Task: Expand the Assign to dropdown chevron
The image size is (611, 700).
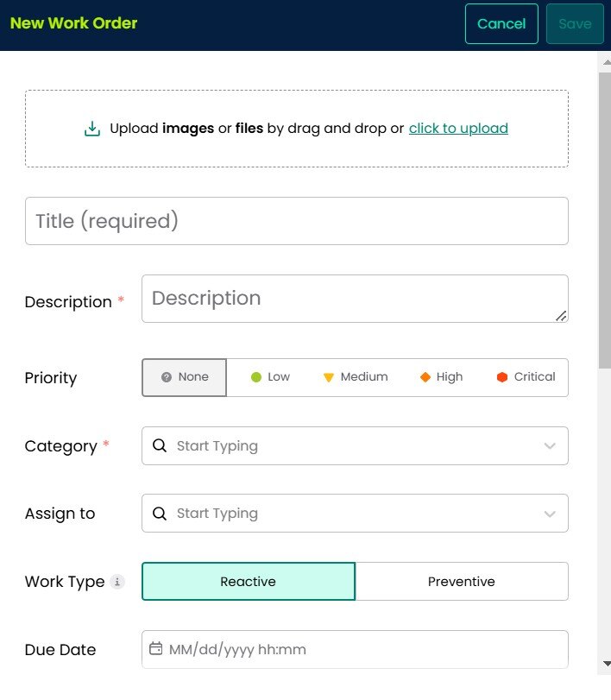Action: coord(550,513)
